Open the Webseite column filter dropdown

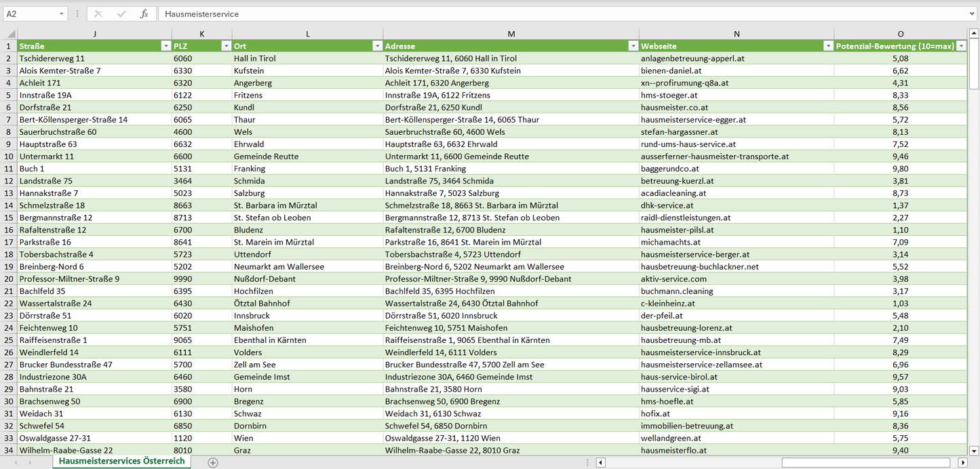(x=828, y=46)
